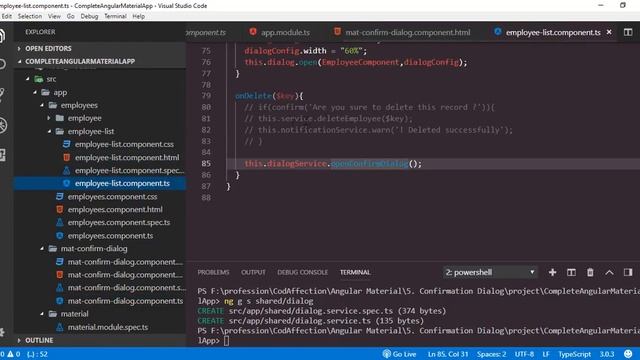Split the terminal pane

click(x=571, y=272)
